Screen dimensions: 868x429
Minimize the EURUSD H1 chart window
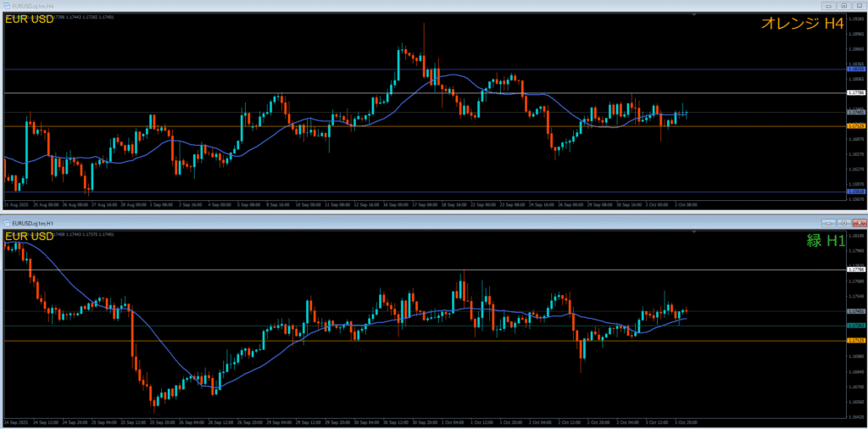point(829,222)
